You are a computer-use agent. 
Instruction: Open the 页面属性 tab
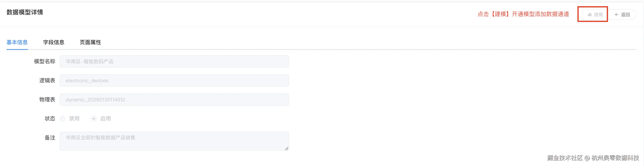click(x=90, y=42)
